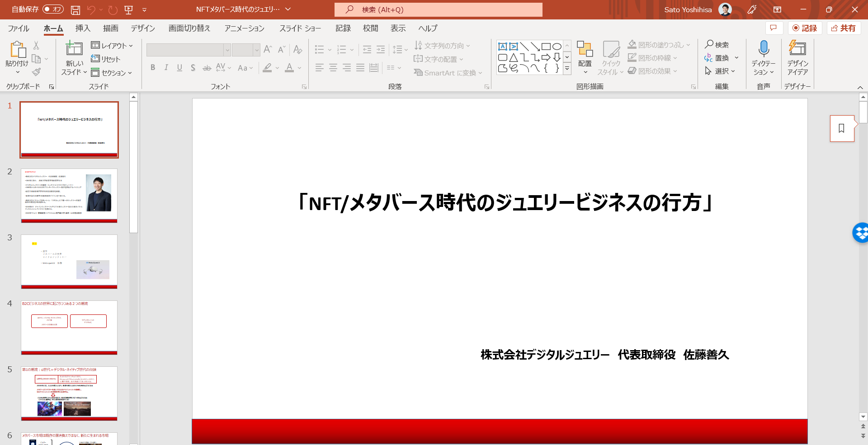Click the slide title text NFT/メタバース時代
The height and width of the screenshot is (445, 868).
point(505,202)
